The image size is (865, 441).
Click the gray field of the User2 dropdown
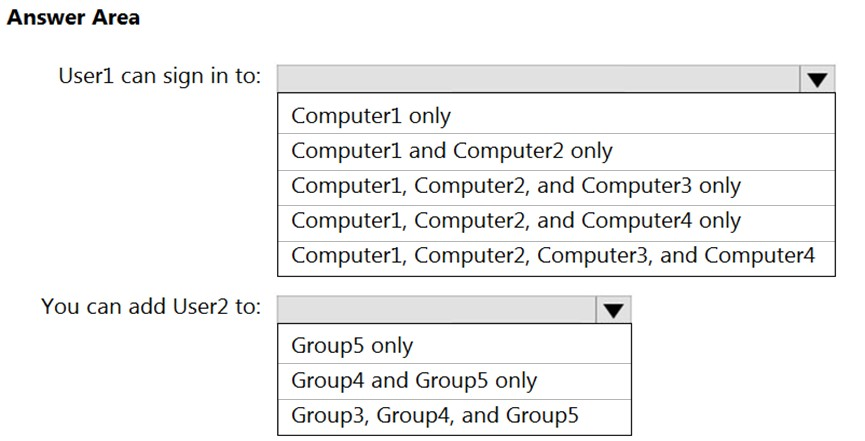(437, 310)
